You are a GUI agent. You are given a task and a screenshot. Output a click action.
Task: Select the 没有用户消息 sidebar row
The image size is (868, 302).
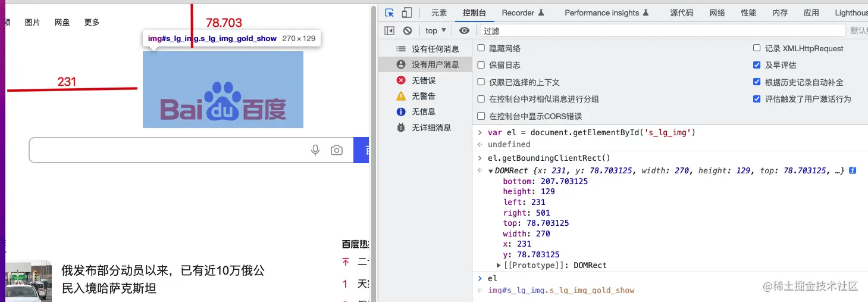coord(425,64)
